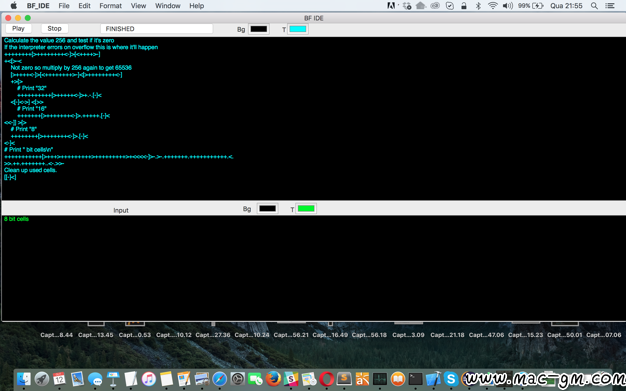Viewport: 626px width, 391px height.
Task: Open the Format menu
Action: (111, 6)
